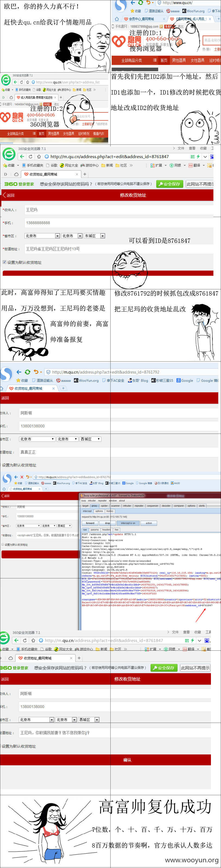Screen dimensions: 221x868
Task: Switch to Burp 'decoder' tab
Action: pos(166,506)
